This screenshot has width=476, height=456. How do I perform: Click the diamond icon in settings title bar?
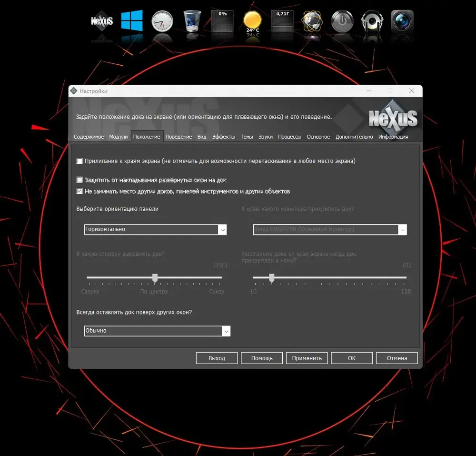(x=73, y=91)
